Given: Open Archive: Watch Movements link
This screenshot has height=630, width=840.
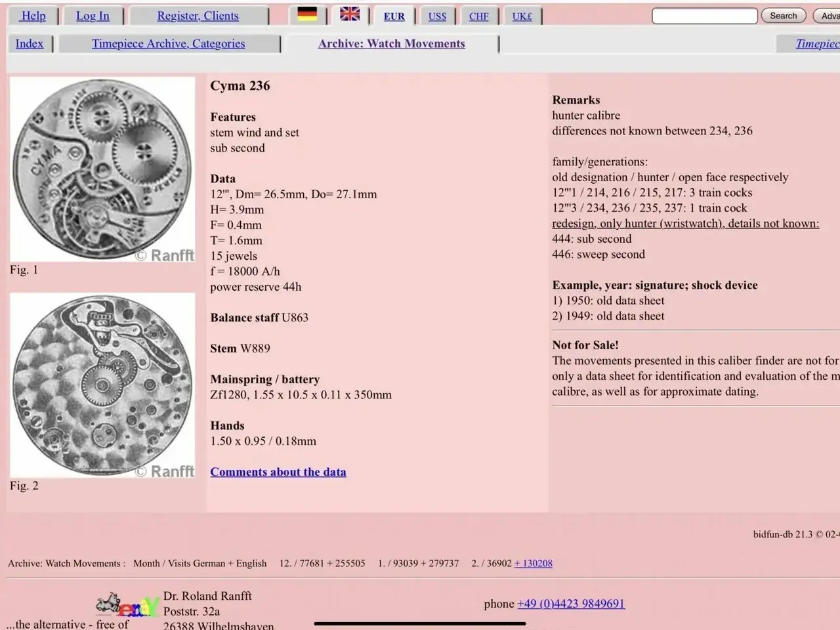Looking at the screenshot, I should 391,44.
